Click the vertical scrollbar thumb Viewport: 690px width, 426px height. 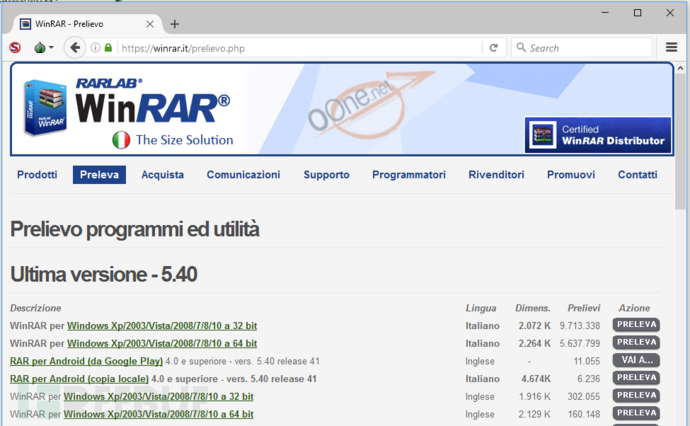tap(680, 141)
